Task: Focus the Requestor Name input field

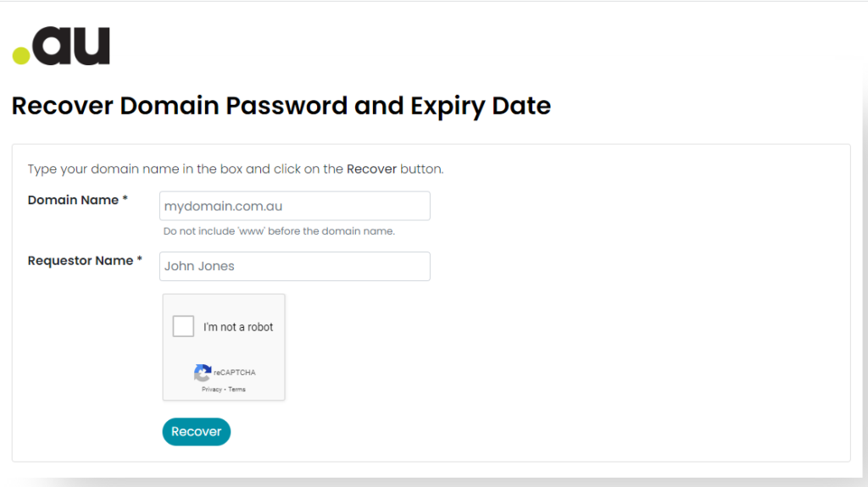Action: point(294,266)
